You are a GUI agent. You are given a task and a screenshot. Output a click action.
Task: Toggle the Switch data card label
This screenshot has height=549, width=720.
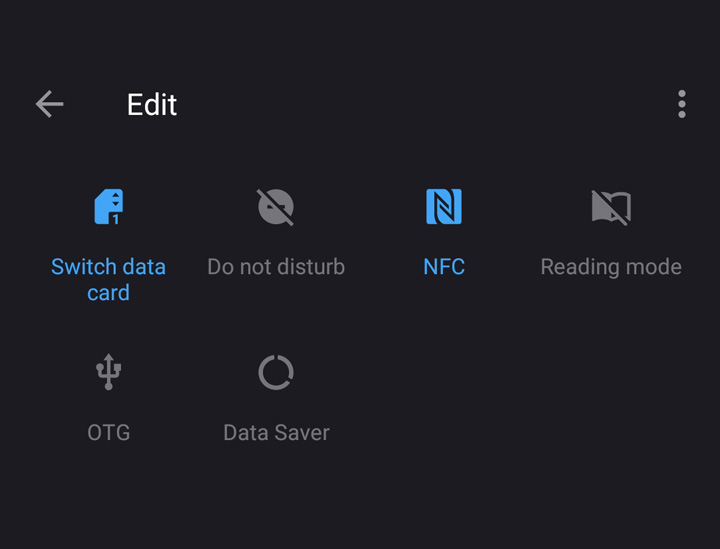click(108, 280)
